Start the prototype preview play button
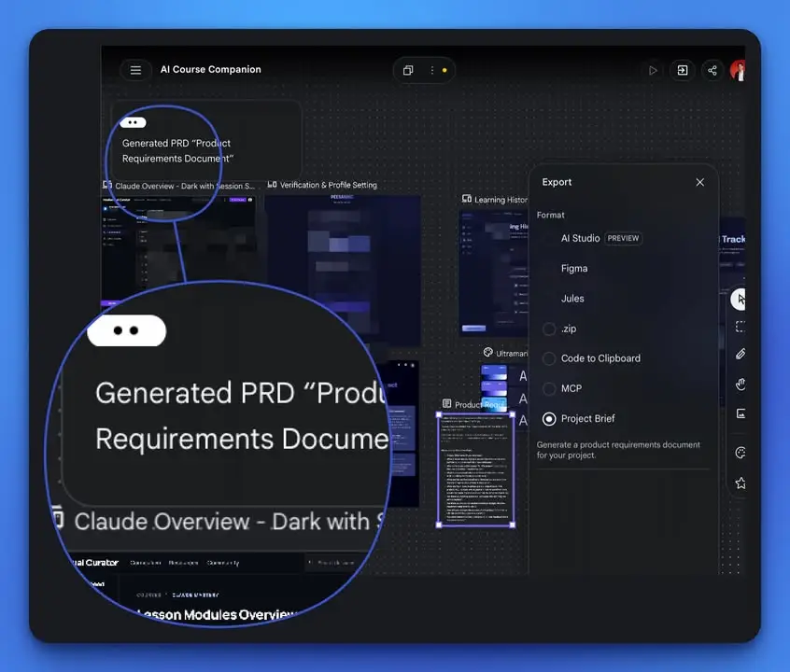Screen dimensions: 790x672 coord(653,71)
